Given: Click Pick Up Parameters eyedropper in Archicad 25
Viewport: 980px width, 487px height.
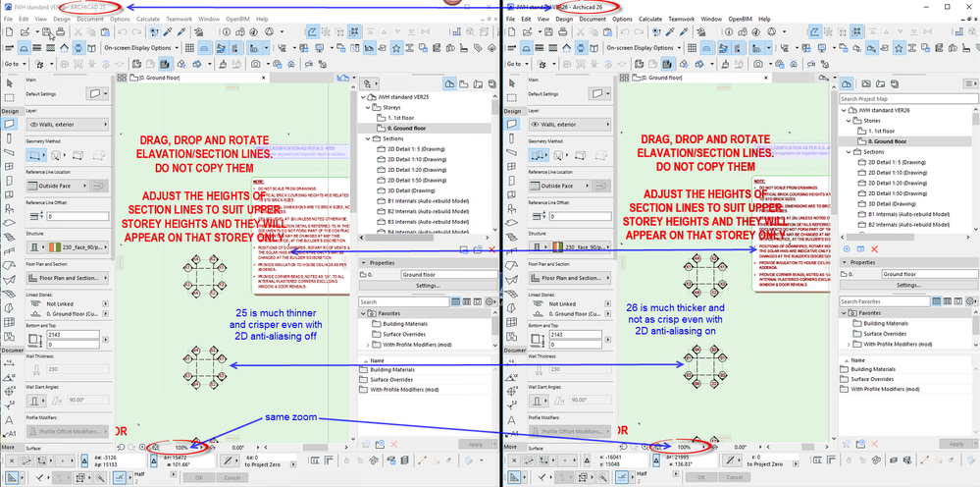Looking at the screenshot, I should (169, 31).
